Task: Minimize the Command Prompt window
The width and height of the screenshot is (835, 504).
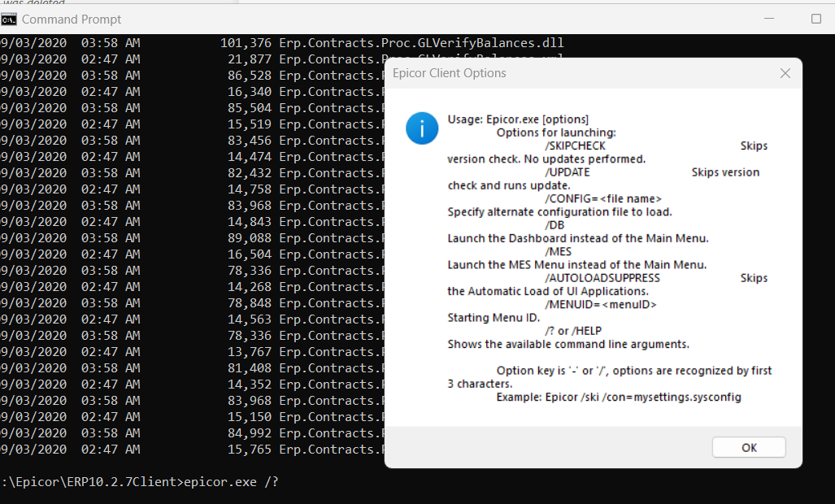Action: tap(769, 19)
